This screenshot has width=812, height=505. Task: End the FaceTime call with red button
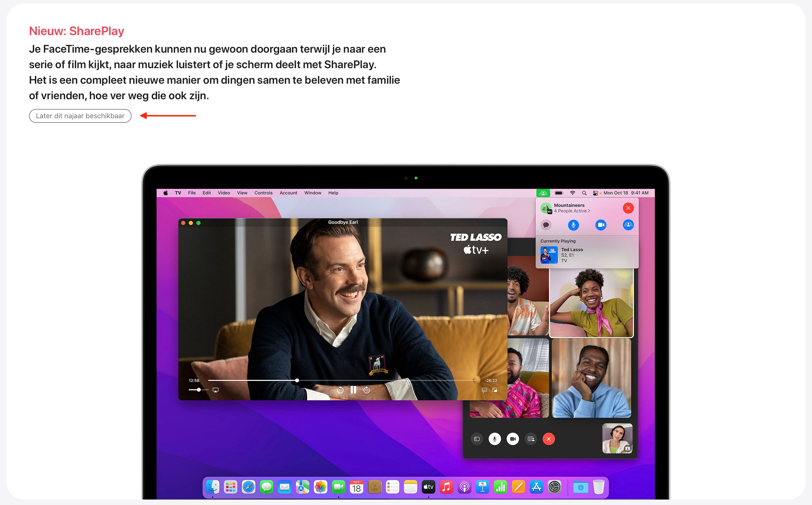[x=549, y=439]
